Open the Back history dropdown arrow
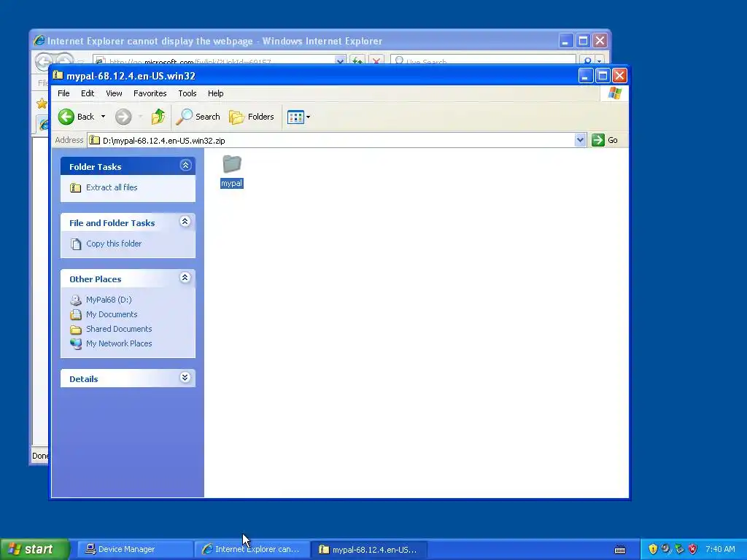Screen dimensions: 747x560 103,117
